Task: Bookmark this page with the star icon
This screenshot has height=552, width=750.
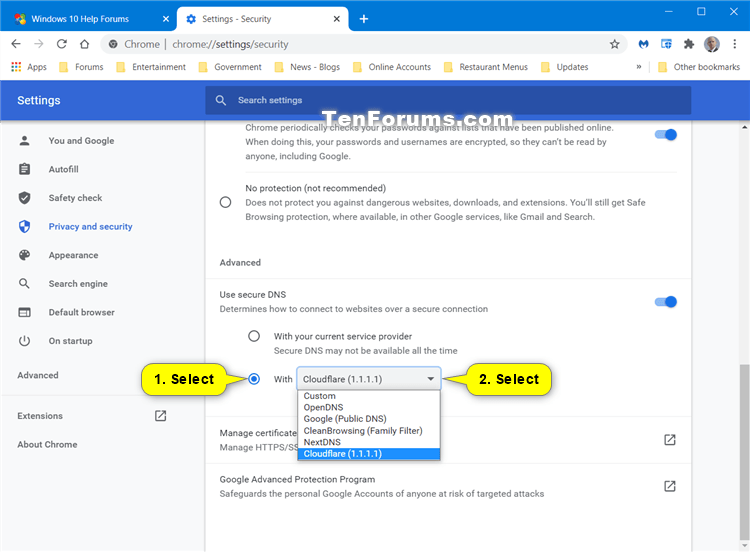Action: click(614, 44)
